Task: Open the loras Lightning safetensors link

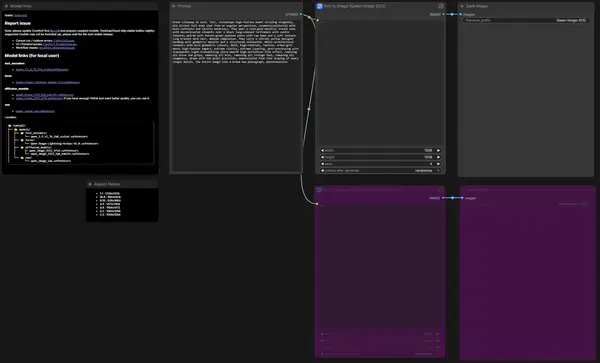Action: click(48, 82)
